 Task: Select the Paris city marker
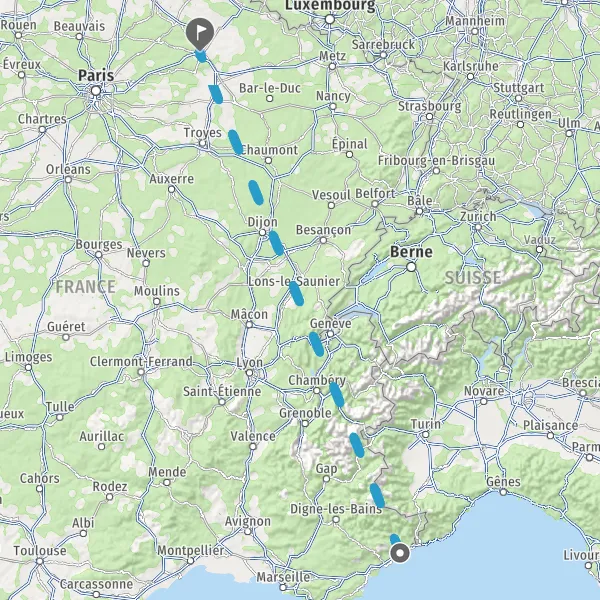(96, 91)
